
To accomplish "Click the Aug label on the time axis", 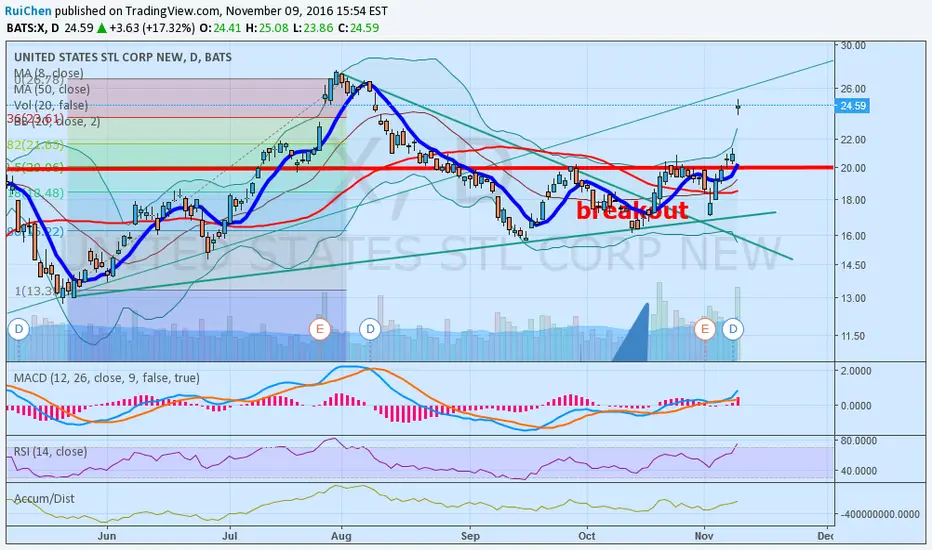I will (341, 536).
